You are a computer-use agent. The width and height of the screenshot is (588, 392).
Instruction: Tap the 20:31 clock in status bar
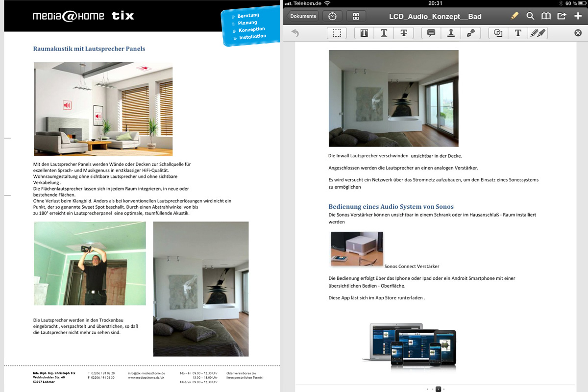(435, 3)
